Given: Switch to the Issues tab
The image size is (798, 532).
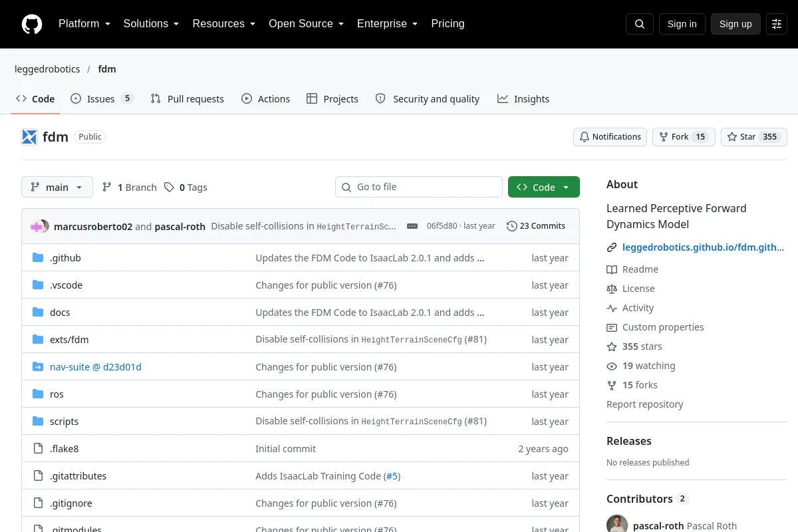Looking at the screenshot, I should point(102,99).
